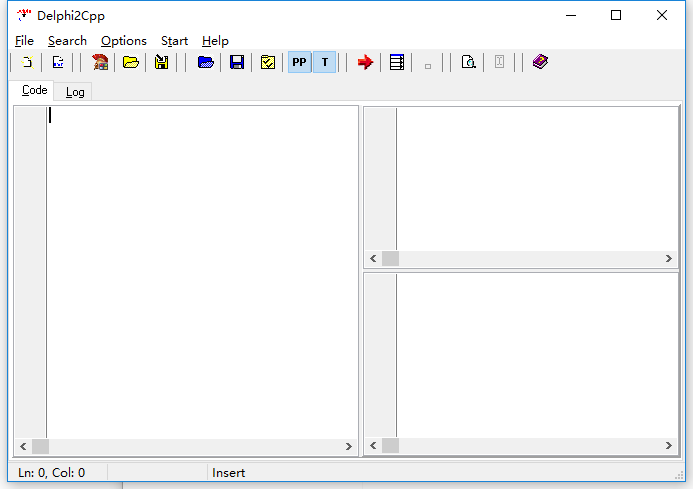693x489 pixels.
Task: Open help with the purple book icon
Action: coord(540,62)
